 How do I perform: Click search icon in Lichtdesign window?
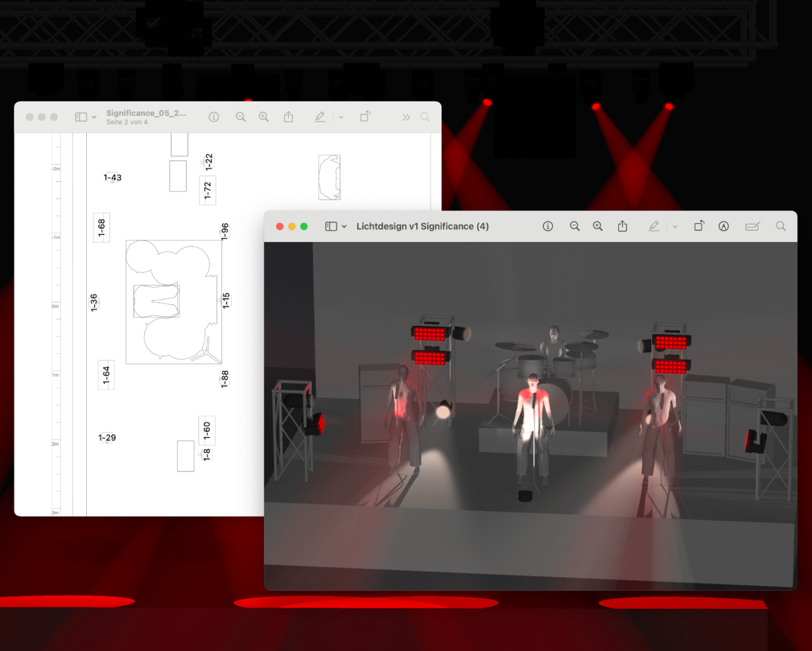(x=780, y=227)
